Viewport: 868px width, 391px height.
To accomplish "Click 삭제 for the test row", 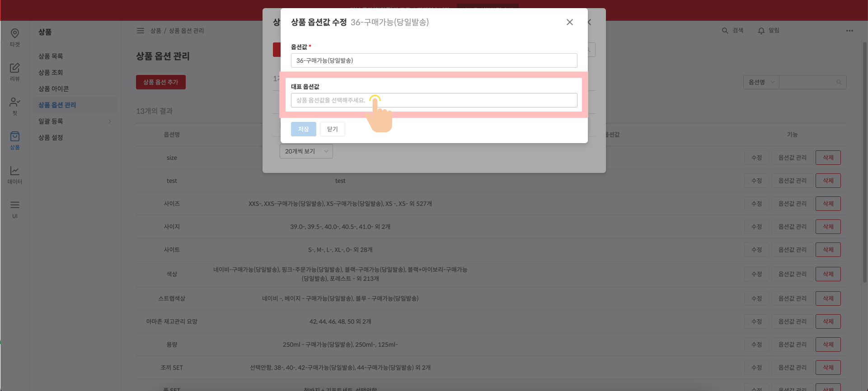I will [828, 181].
